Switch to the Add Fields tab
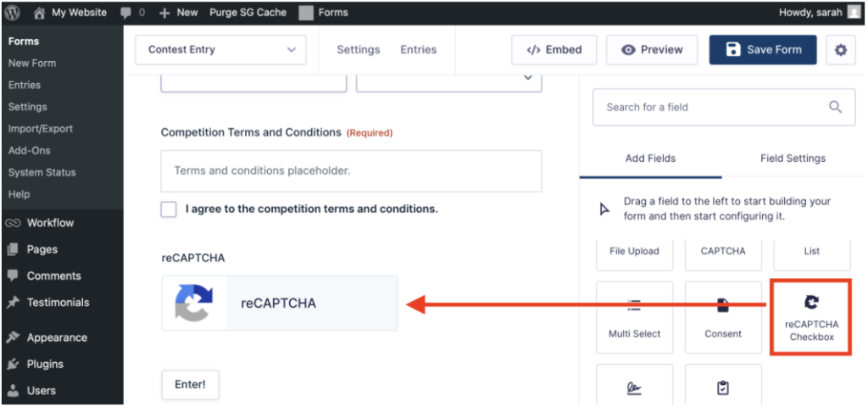Screen dimensions: 868x407 pyautogui.click(x=650, y=159)
